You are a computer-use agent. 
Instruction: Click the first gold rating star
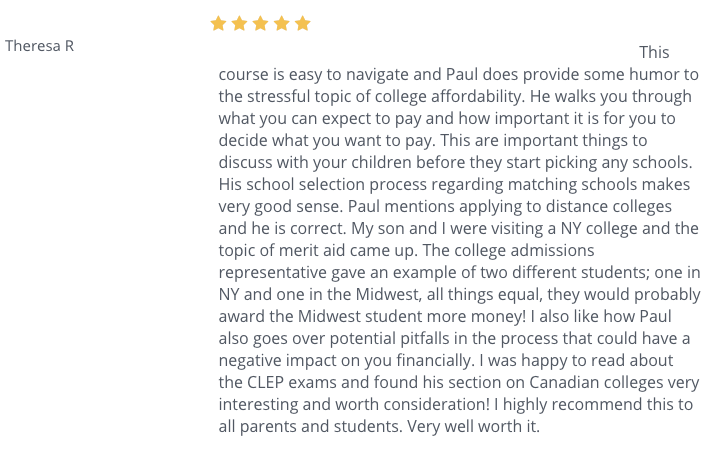pos(218,23)
